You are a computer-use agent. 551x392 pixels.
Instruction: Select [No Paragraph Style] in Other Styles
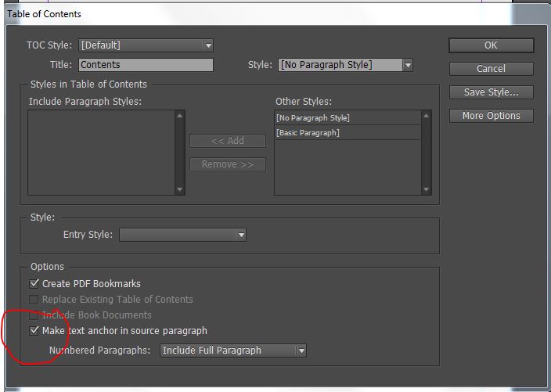click(348, 118)
